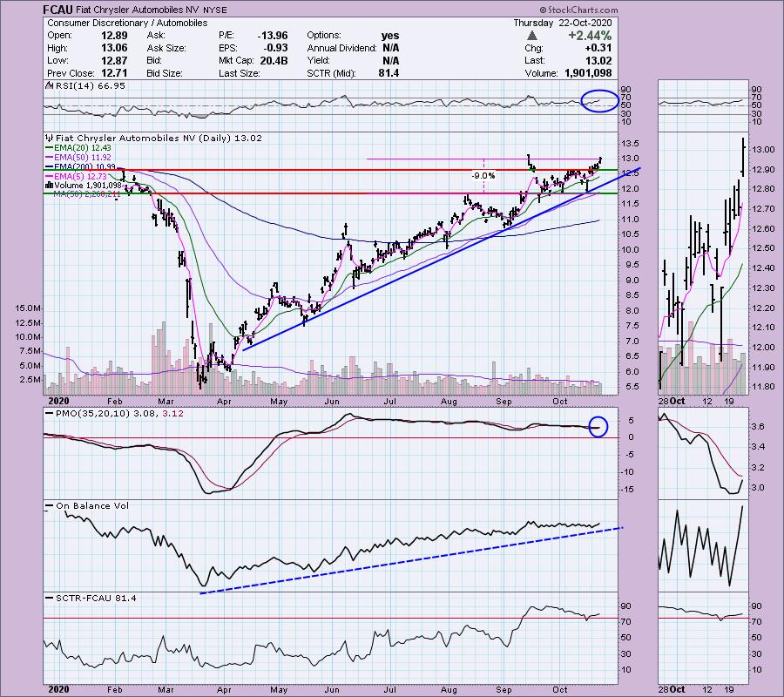The height and width of the screenshot is (697, 784).
Task: Click the RSI(14) 66.95 indicator label
Action: coord(83,87)
